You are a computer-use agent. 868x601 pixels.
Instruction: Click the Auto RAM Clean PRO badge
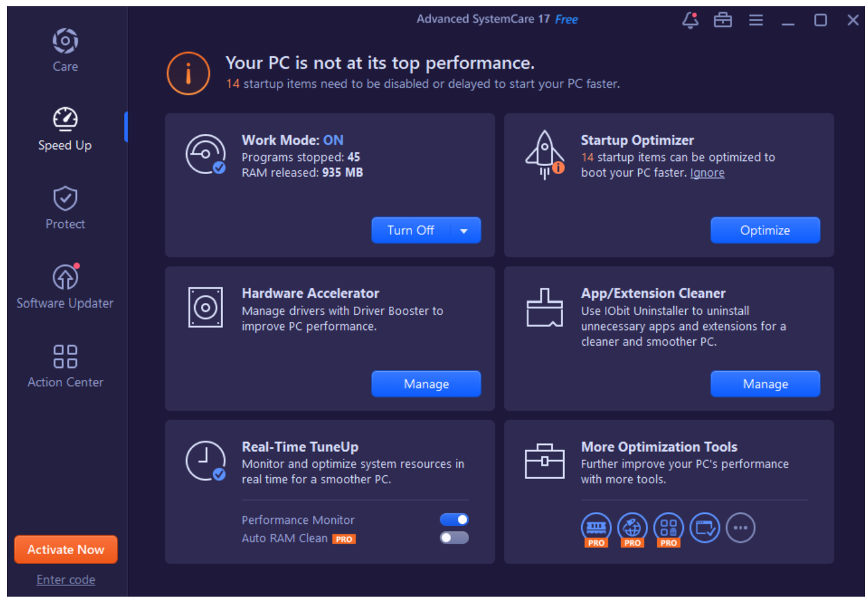[x=344, y=539]
